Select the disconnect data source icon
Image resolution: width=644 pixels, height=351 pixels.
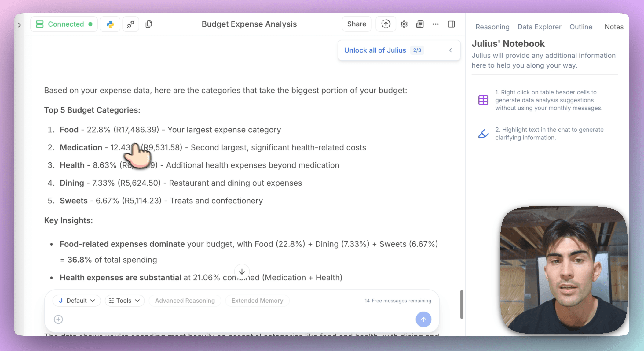pyautogui.click(x=130, y=24)
